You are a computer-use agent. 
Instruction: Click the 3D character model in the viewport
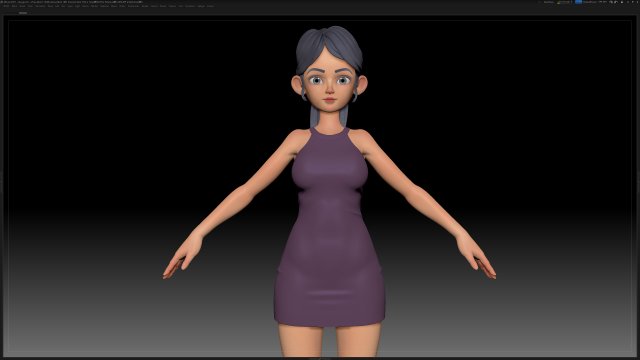[329, 192]
